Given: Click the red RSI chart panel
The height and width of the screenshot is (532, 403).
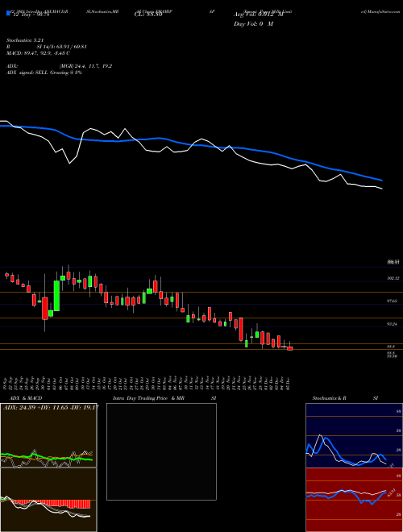Looking at the screenshot, I should tap(354, 500).
